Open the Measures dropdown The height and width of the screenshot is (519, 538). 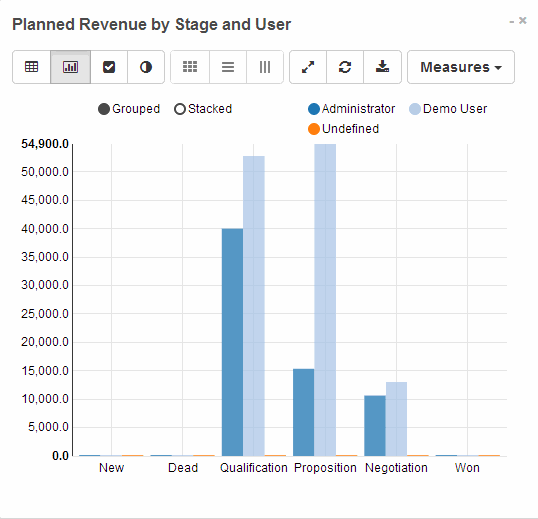(461, 67)
